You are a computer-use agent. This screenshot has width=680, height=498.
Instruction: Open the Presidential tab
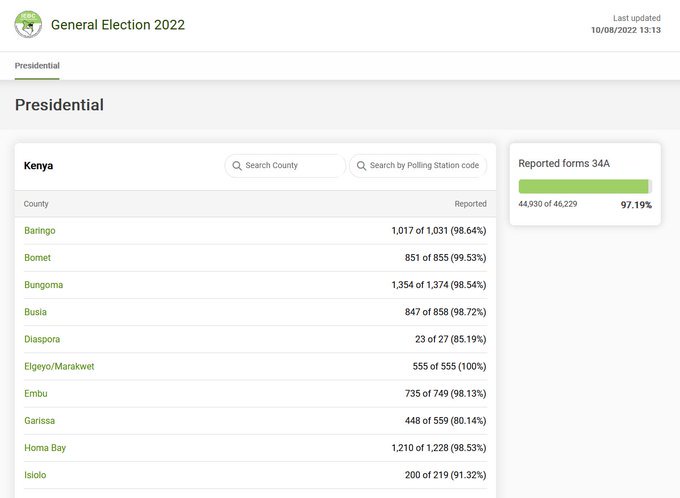pyautogui.click(x=37, y=66)
